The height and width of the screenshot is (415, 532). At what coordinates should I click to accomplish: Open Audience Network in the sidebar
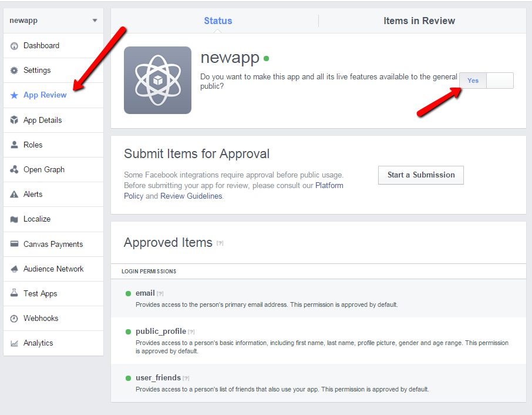[x=53, y=269]
